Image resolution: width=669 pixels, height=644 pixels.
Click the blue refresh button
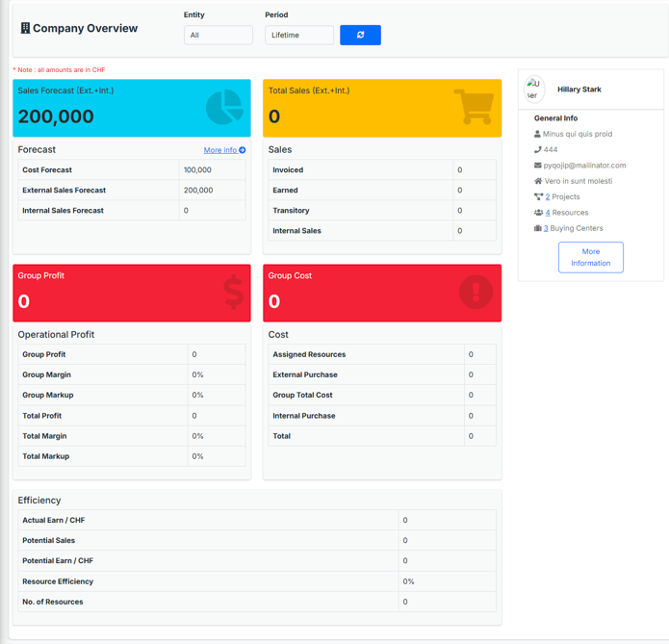tap(360, 35)
